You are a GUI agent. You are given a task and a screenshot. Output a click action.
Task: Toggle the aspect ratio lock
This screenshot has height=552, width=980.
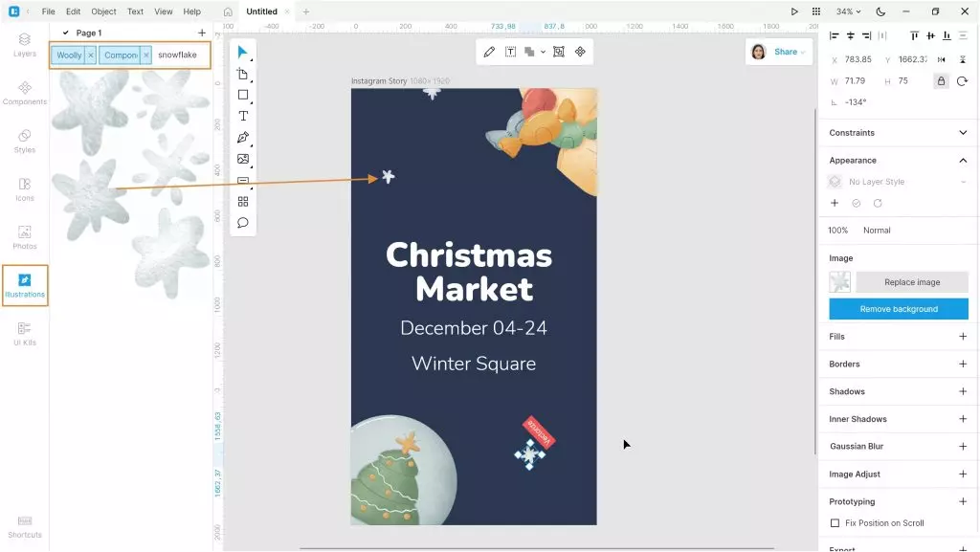[x=942, y=81]
